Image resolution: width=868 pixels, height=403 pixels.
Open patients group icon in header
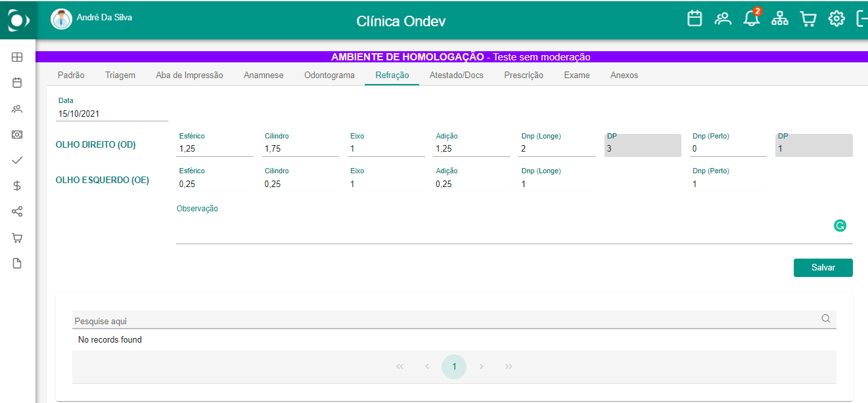pos(723,18)
